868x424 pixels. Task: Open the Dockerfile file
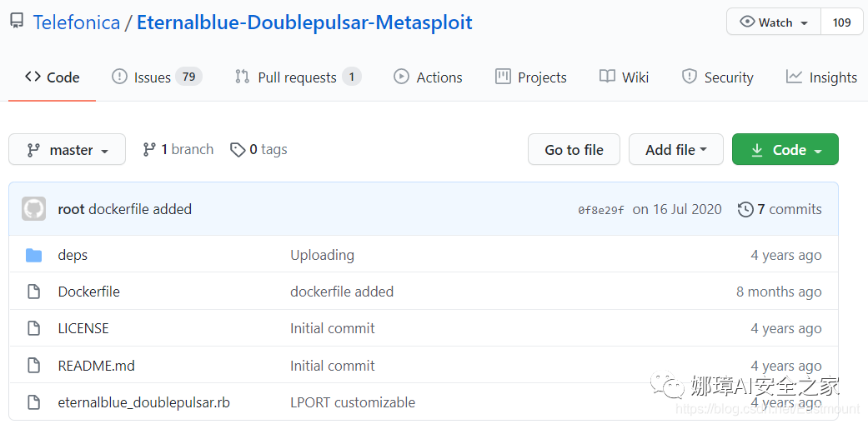tap(88, 292)
